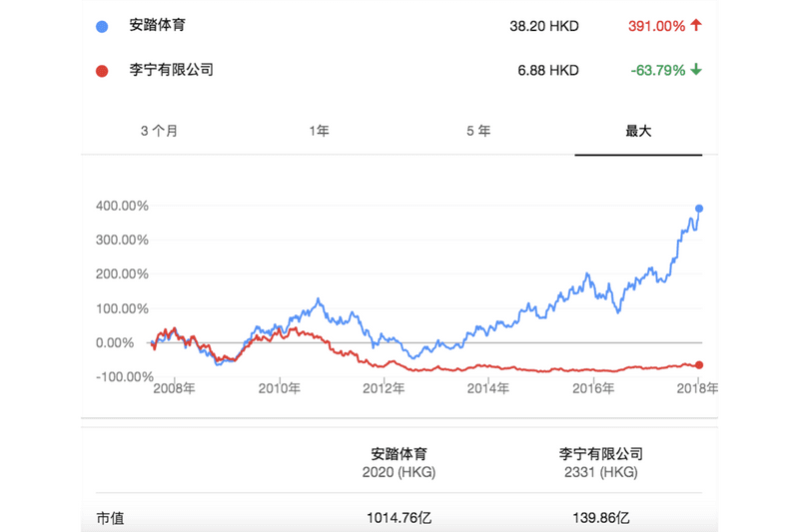799x532 pixels.
Task: Click the 6.88 HKD price value
Action: [x=548, y=71]
